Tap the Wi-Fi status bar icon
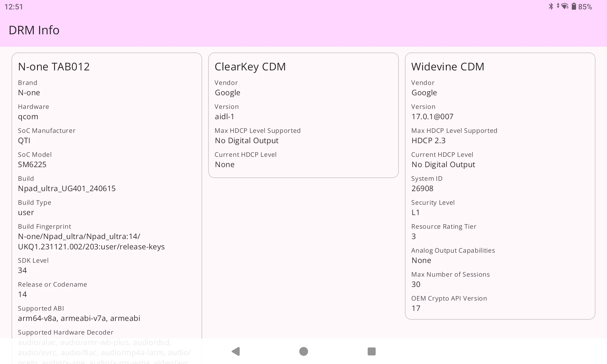The image size is (607, 364). [565, 6]
